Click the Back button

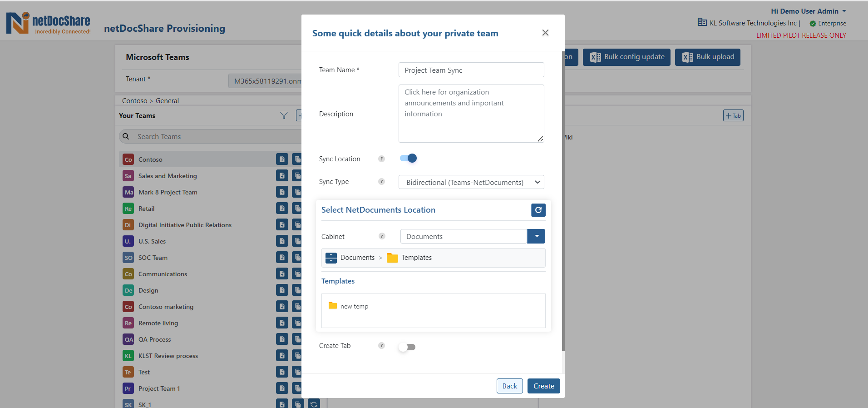tap(509, 386)
